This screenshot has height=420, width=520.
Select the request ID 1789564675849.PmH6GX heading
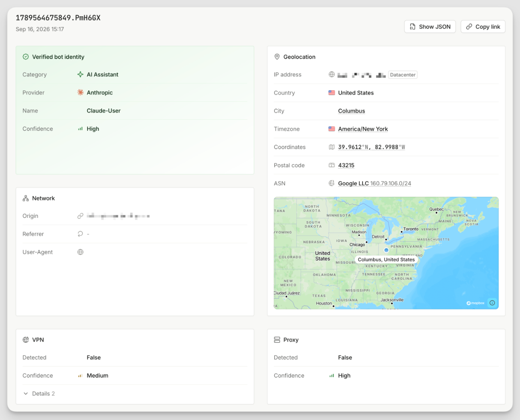(58, 18)
